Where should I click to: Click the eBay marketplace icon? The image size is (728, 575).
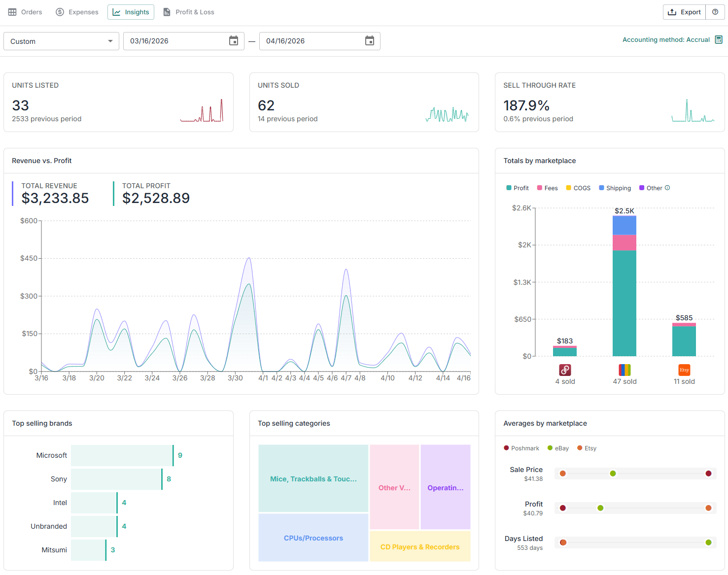tap(624, 370)
